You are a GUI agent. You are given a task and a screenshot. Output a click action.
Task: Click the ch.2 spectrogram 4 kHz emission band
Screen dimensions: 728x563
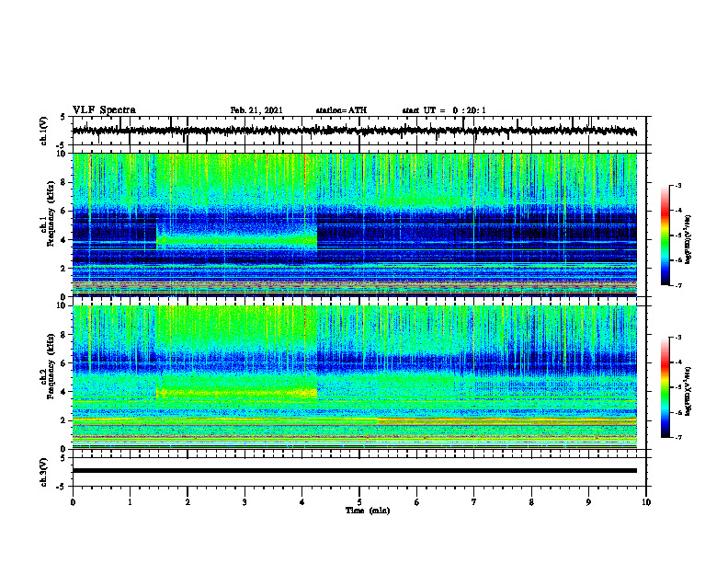(x=237, y=393)
